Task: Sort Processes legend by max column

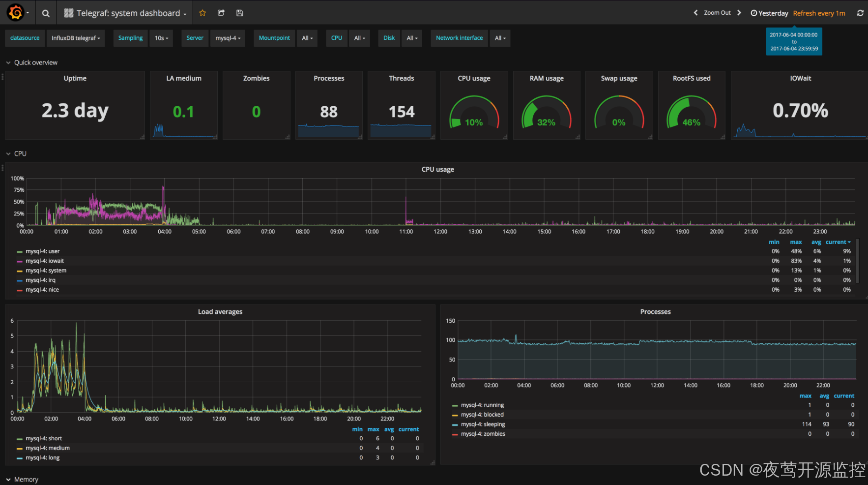Action: (805, 396)
